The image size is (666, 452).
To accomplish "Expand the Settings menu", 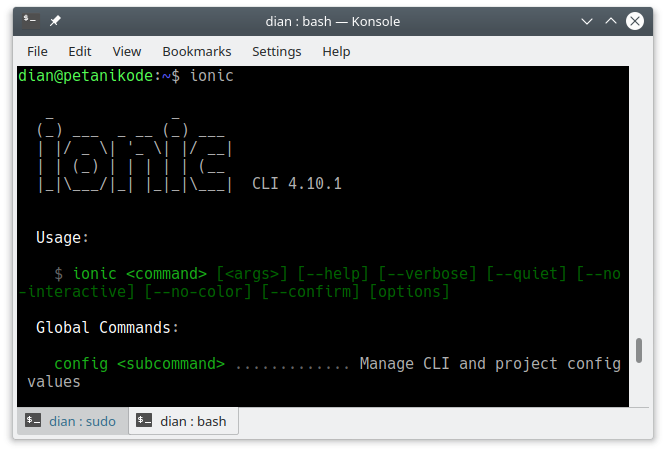I will [x=277, y=51].
